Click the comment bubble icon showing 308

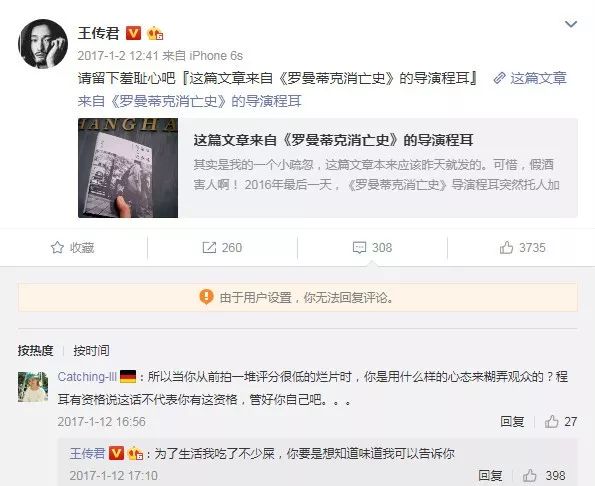click(x=359, y=248)
